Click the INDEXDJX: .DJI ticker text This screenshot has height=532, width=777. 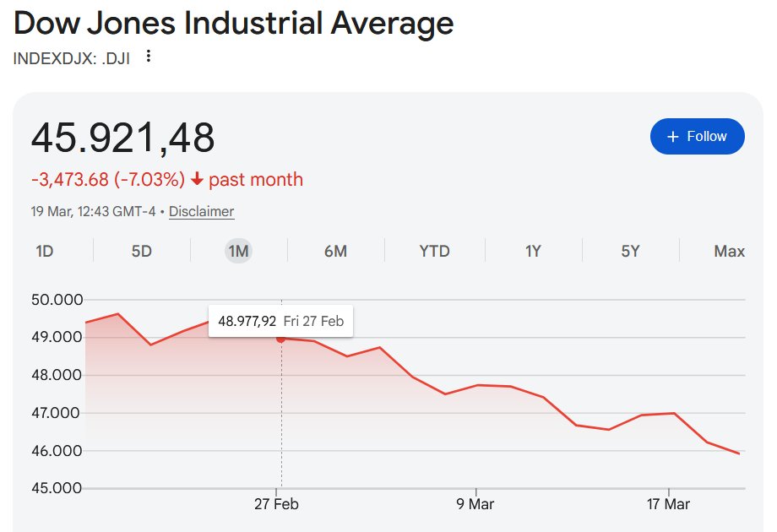[71, 58]
